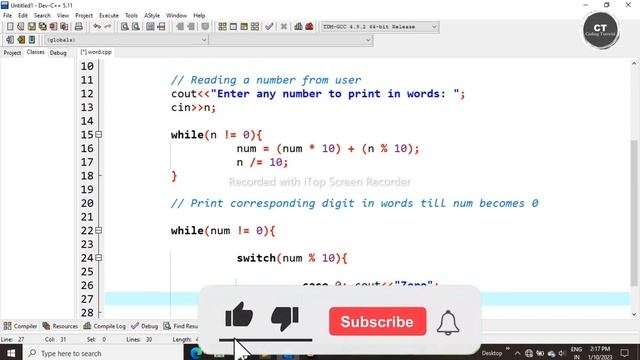Screen dimensions: 640x360
Task: Open the Windows notification center icon
Action: click(x=624, y=353)
